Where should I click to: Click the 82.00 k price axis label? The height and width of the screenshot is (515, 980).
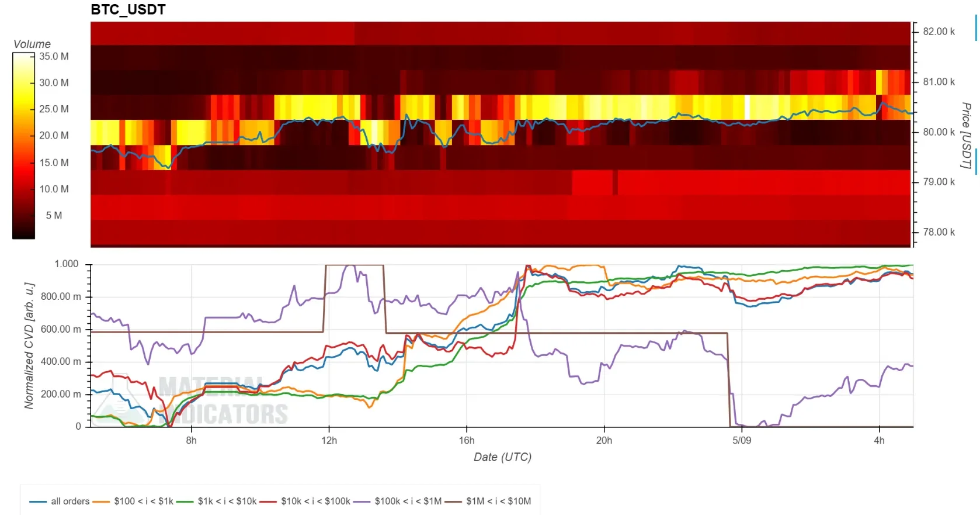(939, 32)
